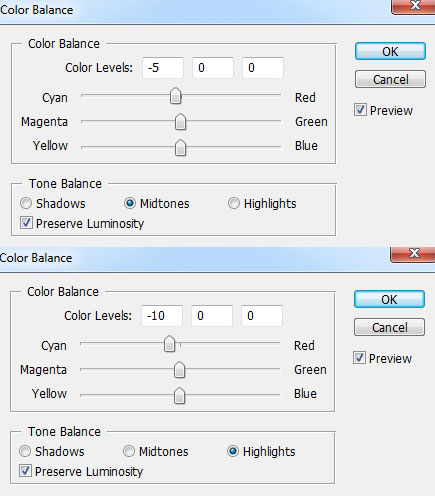Click Yellow-Blue slider handle in lower dialog
The width and height of the screenshot is (435, 496).
pyautogui.click(x=179, y=395)
